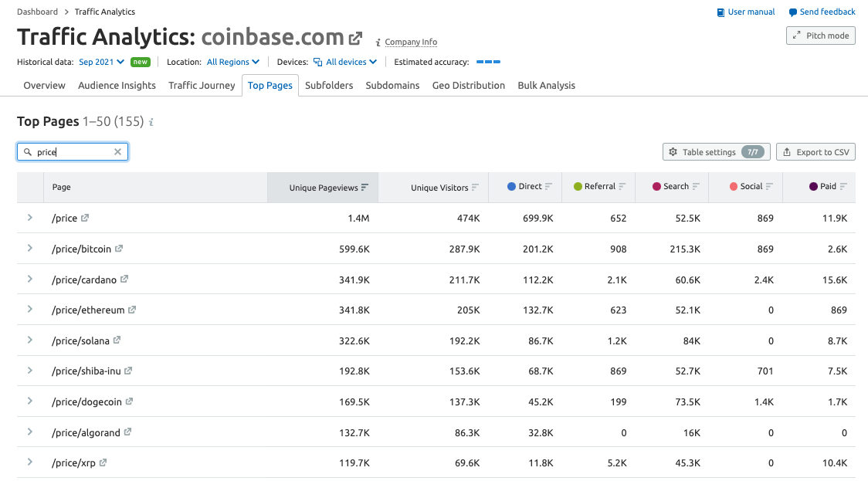This screenshot has height=481, width=868.
Task: Open external link icon next to coinbase.com
Action: (355, 38)
